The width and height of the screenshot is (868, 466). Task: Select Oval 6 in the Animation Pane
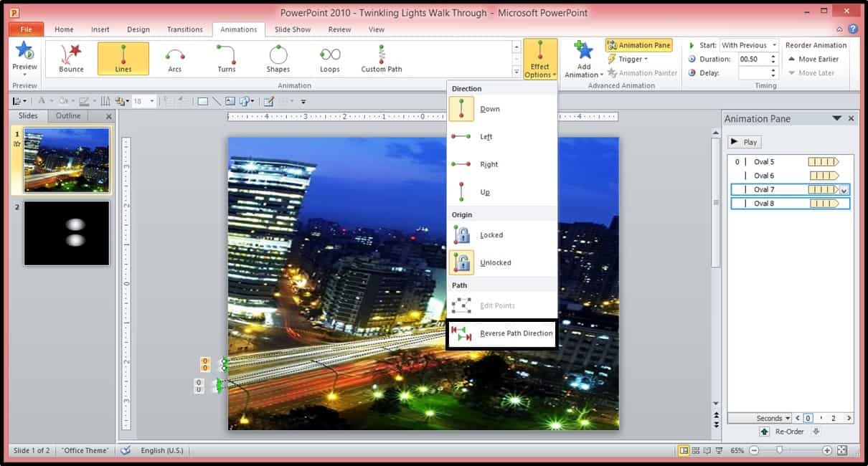click(790, 176)
